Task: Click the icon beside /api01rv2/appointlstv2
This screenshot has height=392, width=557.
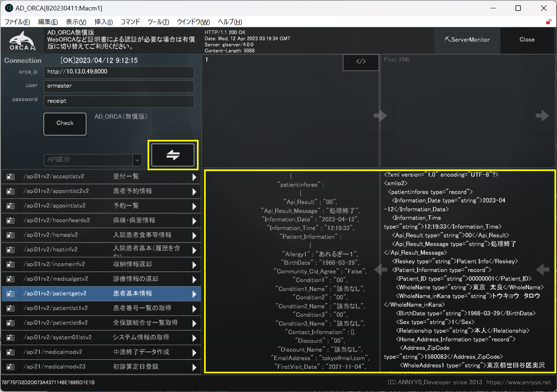Action: 10,206
